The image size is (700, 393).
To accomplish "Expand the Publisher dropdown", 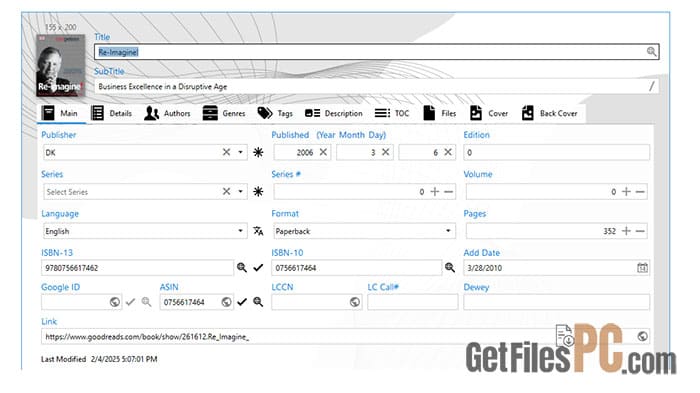I will pos(240,152).
